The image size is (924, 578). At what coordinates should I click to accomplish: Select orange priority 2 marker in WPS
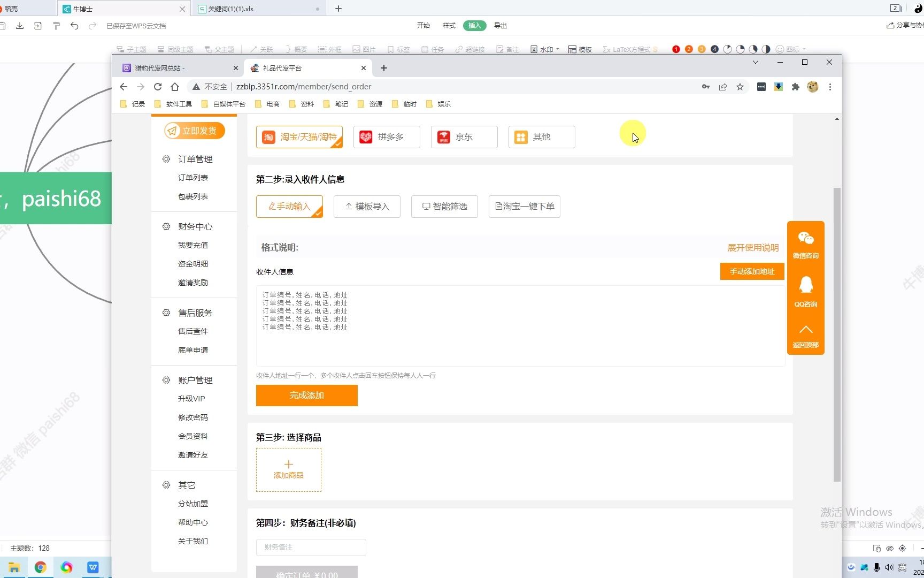(689, 49)
